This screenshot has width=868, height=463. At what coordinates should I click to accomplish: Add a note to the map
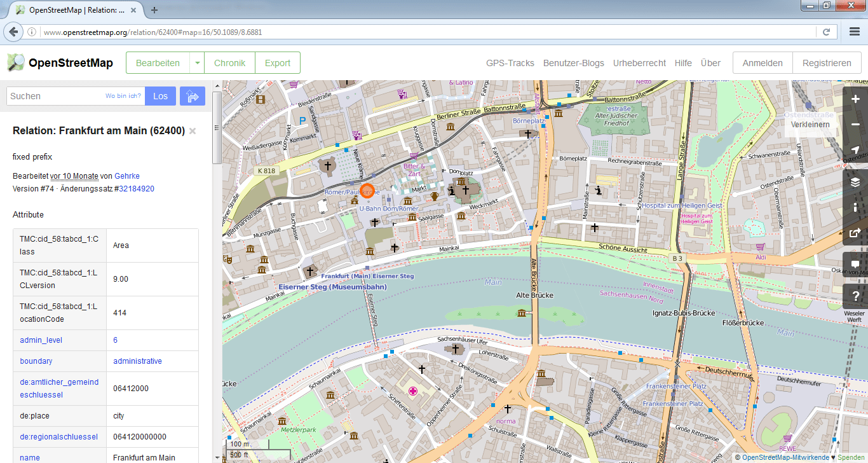[x=855, y=264]
